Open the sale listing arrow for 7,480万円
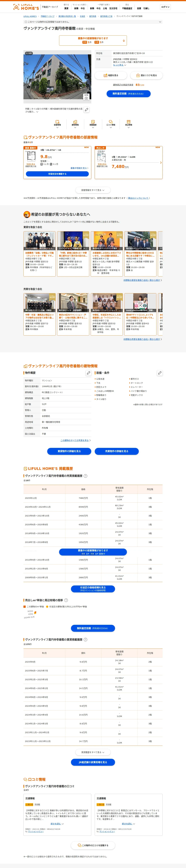The height and width of the screenshot is (868, 186). [161, 163]
